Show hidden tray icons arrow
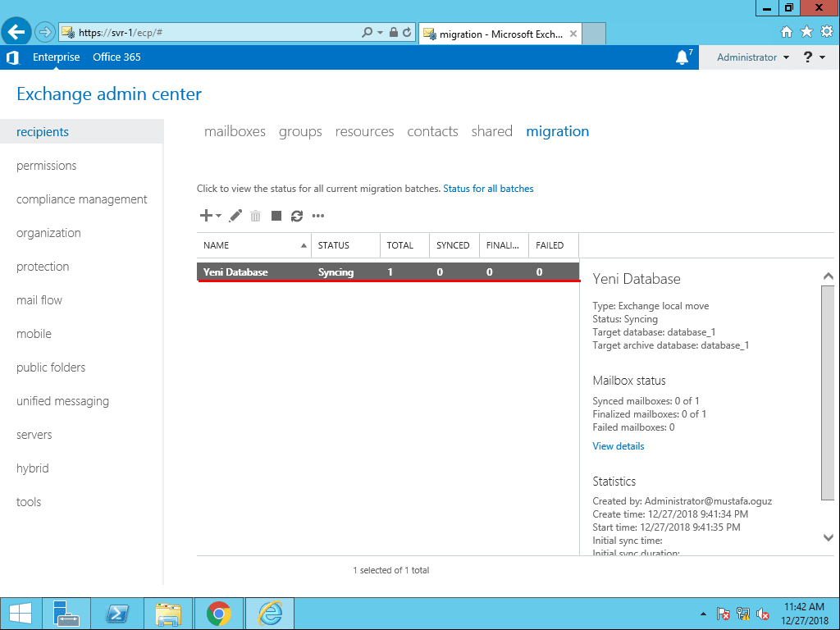840x630 pixels. coord(703,614)
